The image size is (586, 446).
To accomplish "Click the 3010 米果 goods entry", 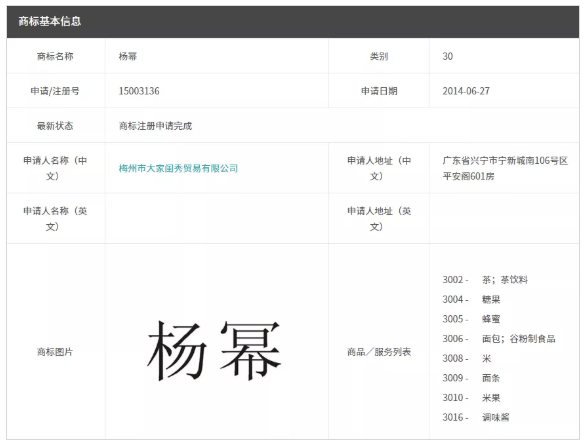I will (471, 398).
